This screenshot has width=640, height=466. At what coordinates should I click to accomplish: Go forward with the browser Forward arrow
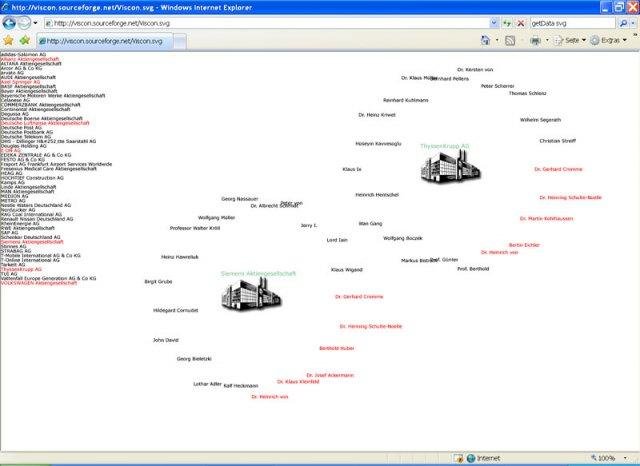[x=24, y=23]
